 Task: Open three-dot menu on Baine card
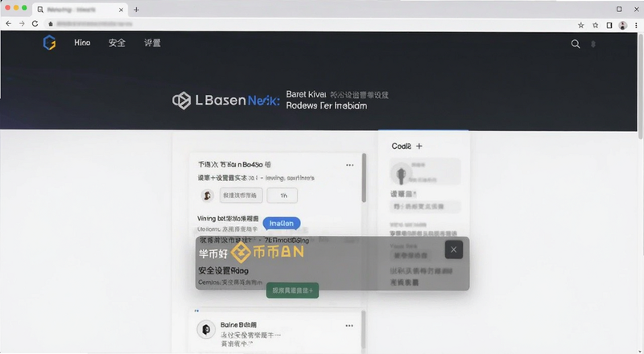[x=349, y=326]
